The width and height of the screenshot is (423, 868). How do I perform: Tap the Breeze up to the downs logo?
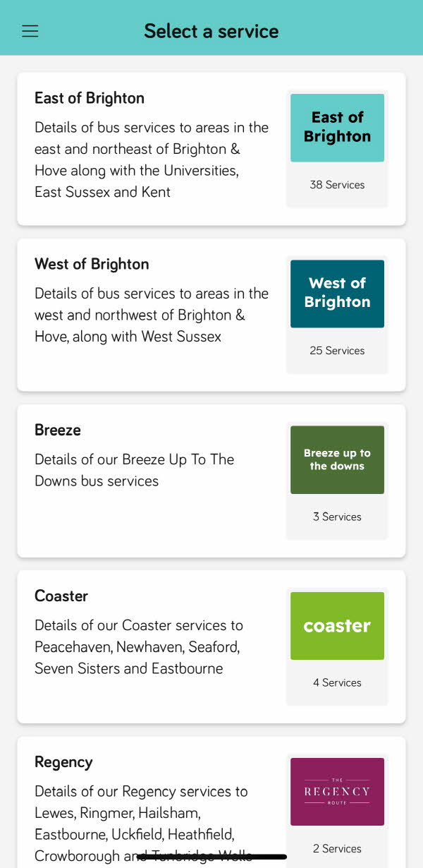337,459
